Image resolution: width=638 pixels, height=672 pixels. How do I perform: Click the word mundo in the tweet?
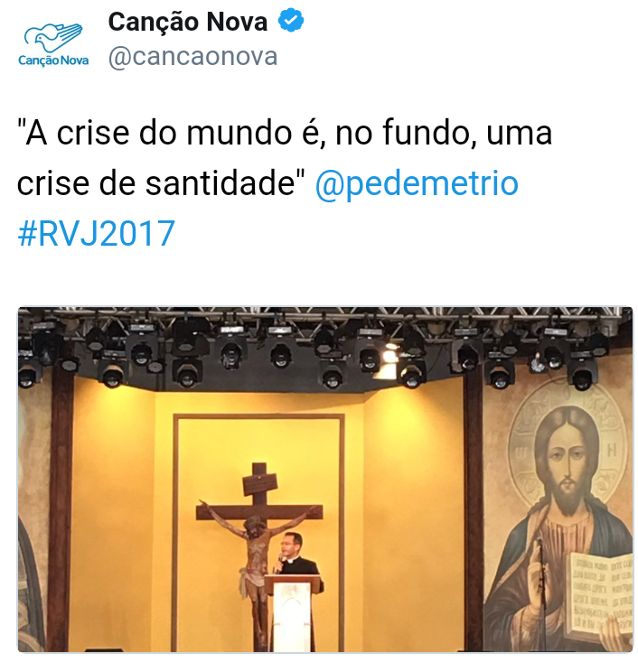click(239, 133)
